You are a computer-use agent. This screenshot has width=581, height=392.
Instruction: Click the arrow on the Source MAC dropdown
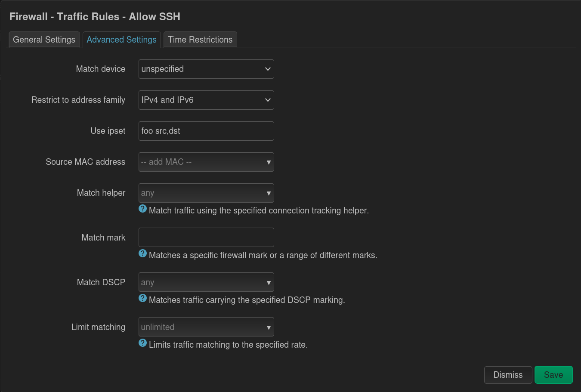(269, 162)
